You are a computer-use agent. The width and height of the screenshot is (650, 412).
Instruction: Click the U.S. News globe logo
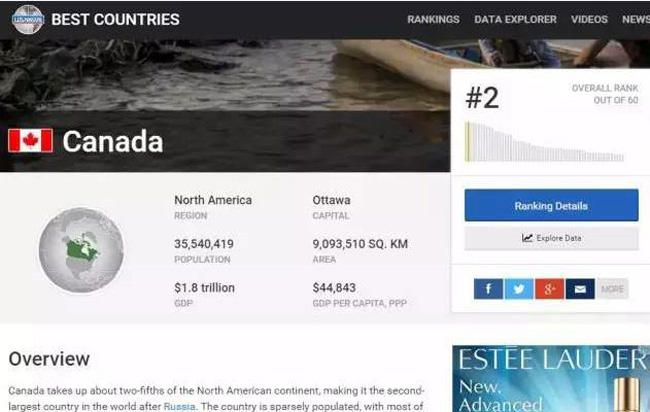(27, 19)
